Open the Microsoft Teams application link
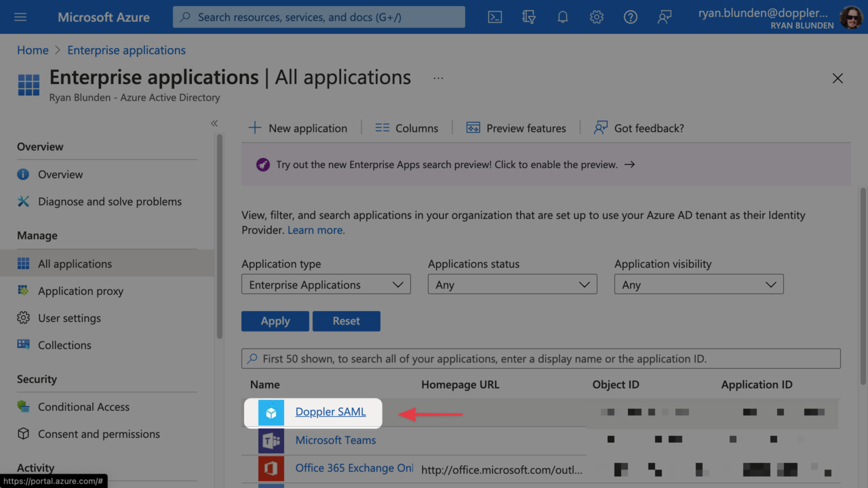 click(336, 440)
